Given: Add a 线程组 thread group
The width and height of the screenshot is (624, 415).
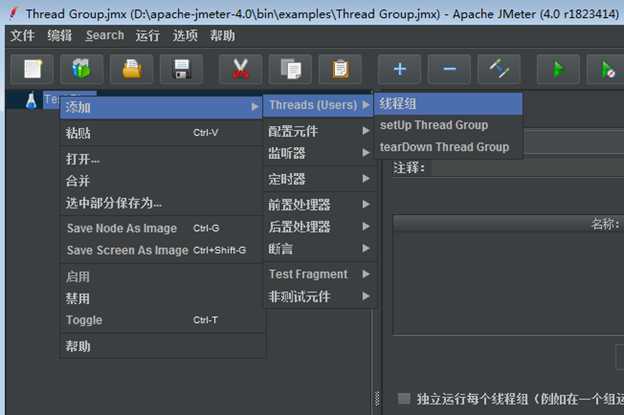Looking at the screenshot, I should tap(448, 104).
